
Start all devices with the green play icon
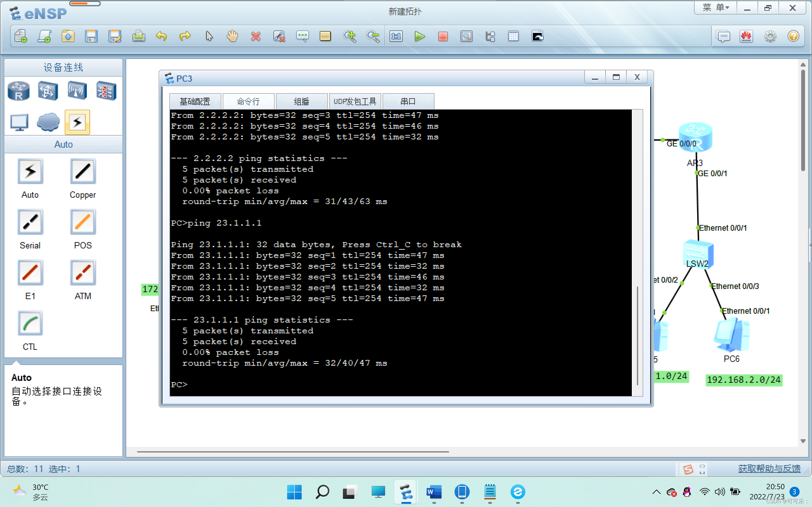click(419, 36)
